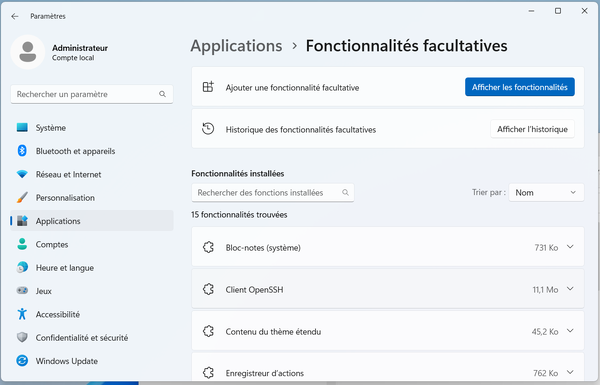Open the Trier par Nom dropdown
600x385 pixels.
546,192
